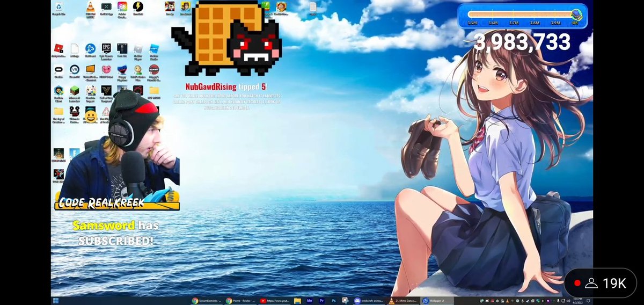Open the taskbar clock showing 1:45 PM

(x=577, y=300)
